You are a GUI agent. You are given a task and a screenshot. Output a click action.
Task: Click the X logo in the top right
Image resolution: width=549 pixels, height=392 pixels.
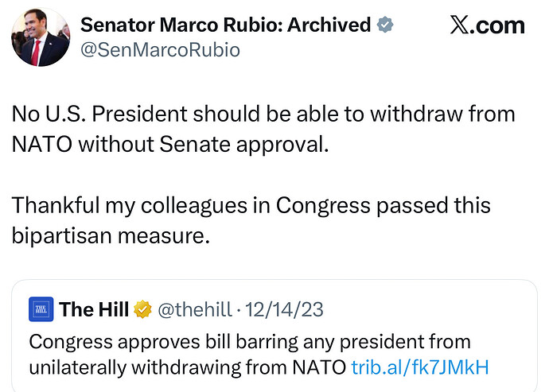[x=462, y=25]
